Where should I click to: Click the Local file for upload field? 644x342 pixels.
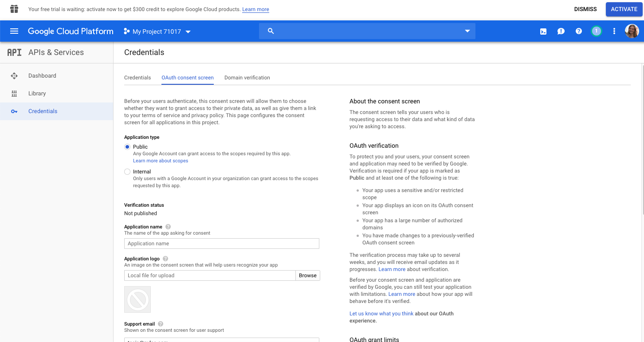pyautogui.click(x=210, y=275)
